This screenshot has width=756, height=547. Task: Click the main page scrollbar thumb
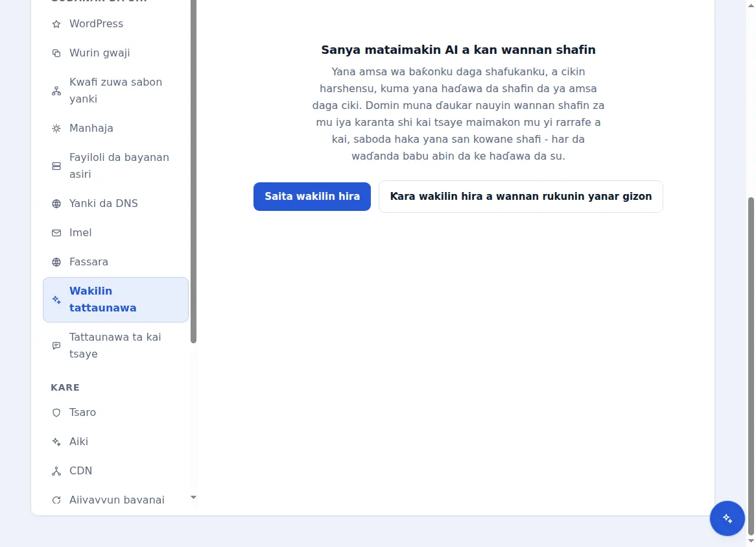pyautogui.click(x=751, y=365)
